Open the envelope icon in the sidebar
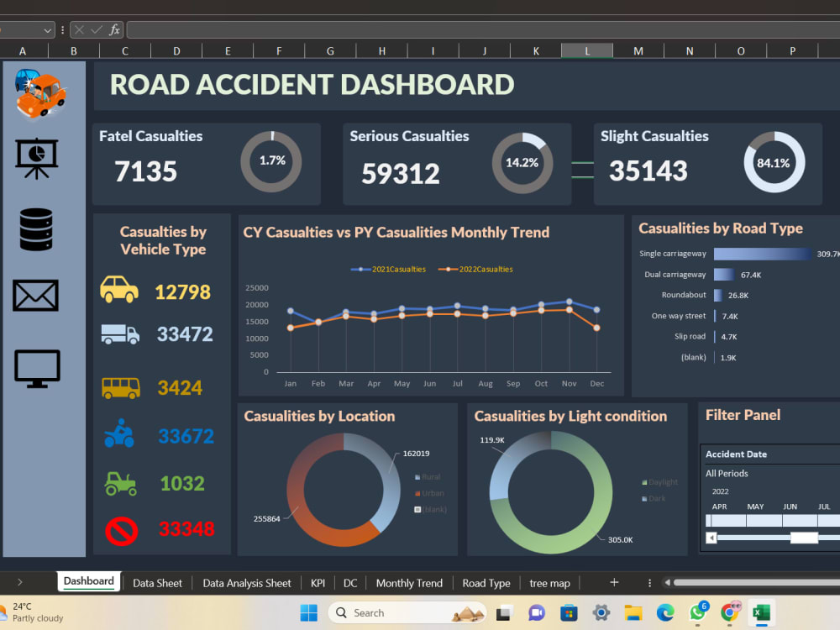 35,296
